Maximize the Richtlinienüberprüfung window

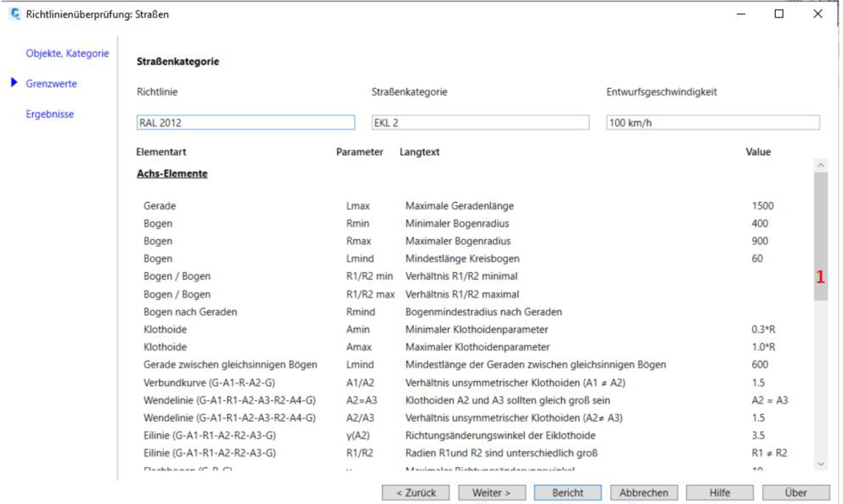point(779,14)
